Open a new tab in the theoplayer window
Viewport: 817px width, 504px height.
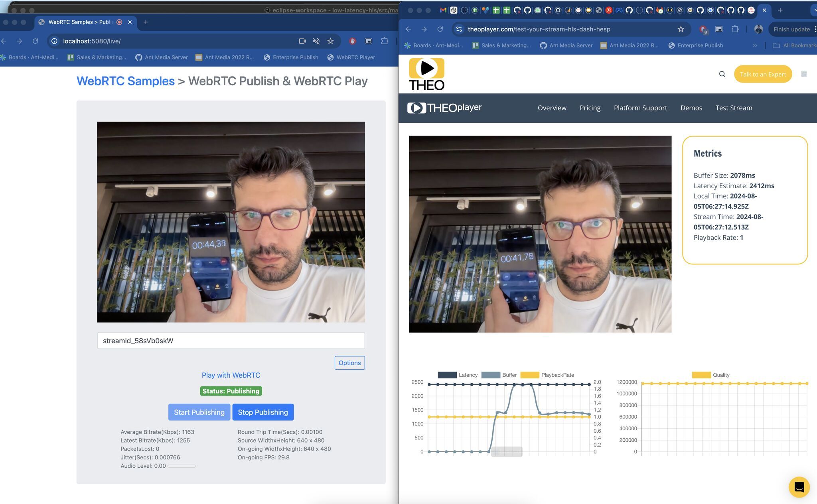[780, 10]
